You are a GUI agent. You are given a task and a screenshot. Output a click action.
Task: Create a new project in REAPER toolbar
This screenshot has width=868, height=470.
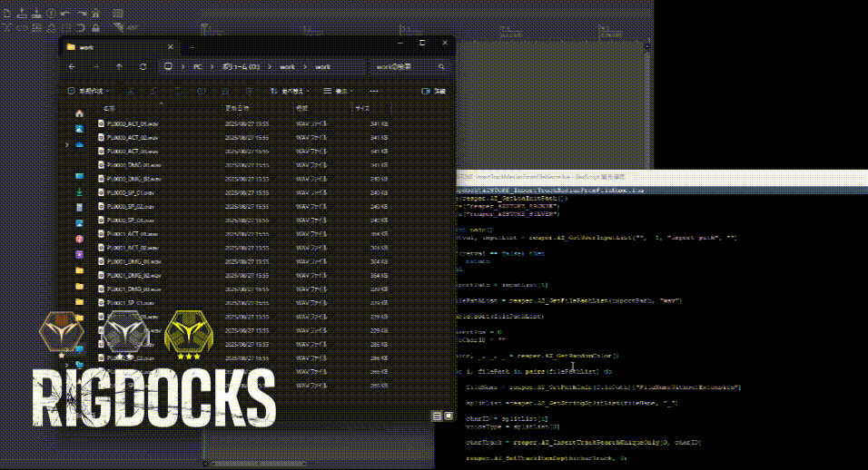[x=7, y=13]
